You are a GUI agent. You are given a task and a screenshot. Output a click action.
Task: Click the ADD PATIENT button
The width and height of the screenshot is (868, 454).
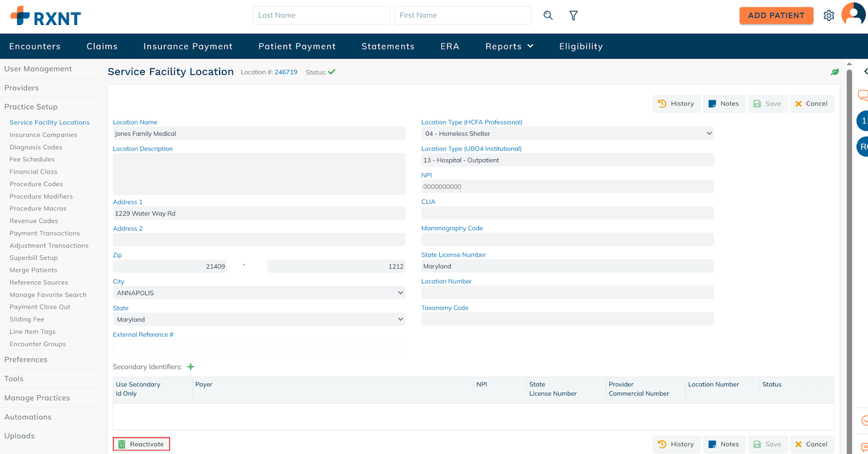click(776, 16)
